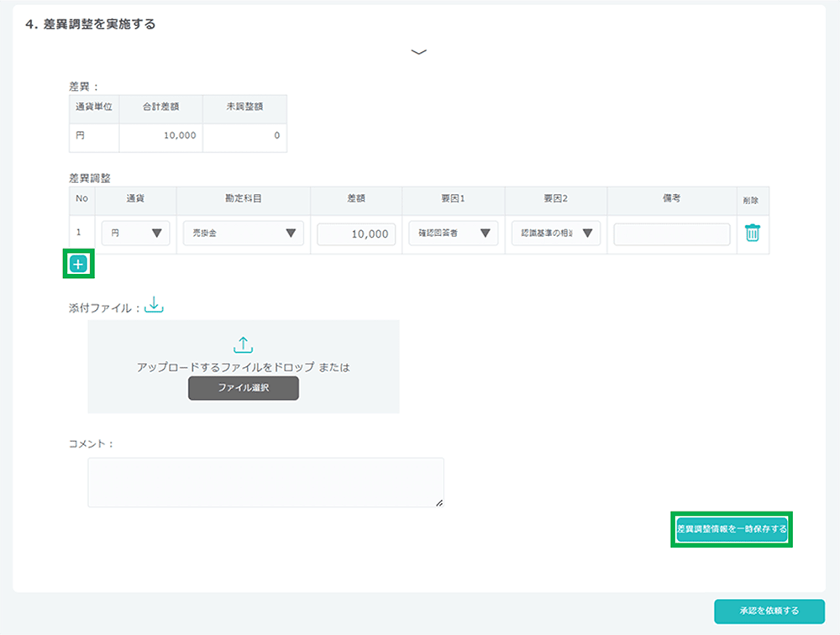Click the download icon beside 添付ファイル

154,307
